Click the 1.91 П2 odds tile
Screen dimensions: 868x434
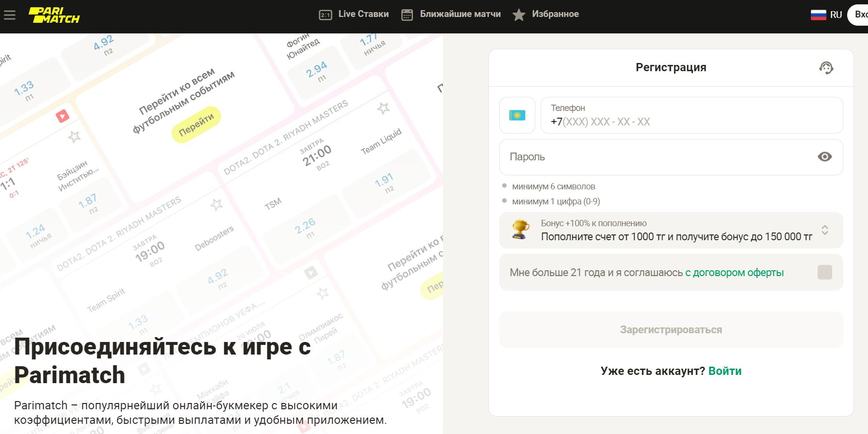coord(386,183)
